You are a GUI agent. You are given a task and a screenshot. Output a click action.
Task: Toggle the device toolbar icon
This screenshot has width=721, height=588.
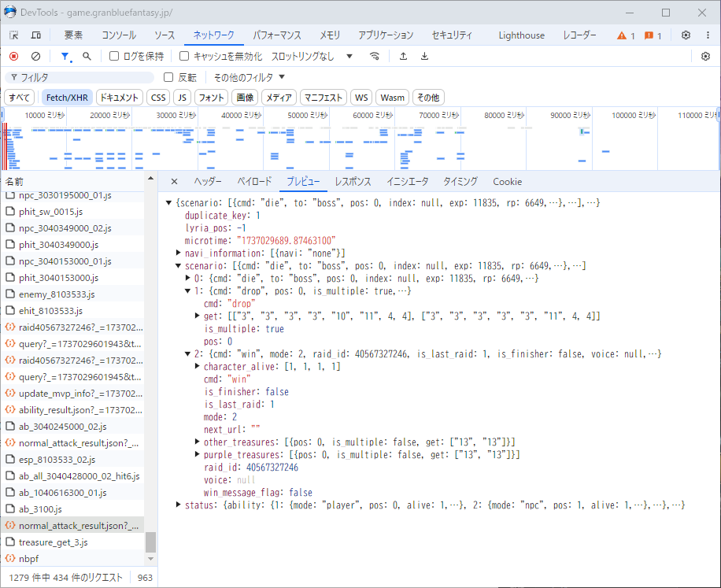(36, 35)
